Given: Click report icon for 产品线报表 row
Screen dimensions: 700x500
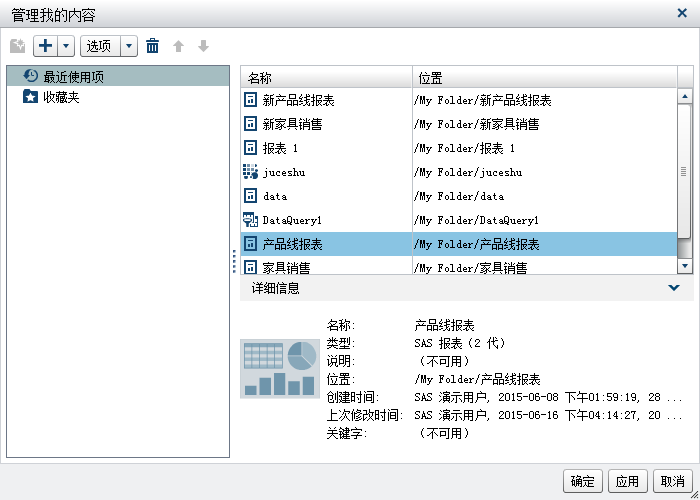Looking at the screenshot, I should (250, 244).
